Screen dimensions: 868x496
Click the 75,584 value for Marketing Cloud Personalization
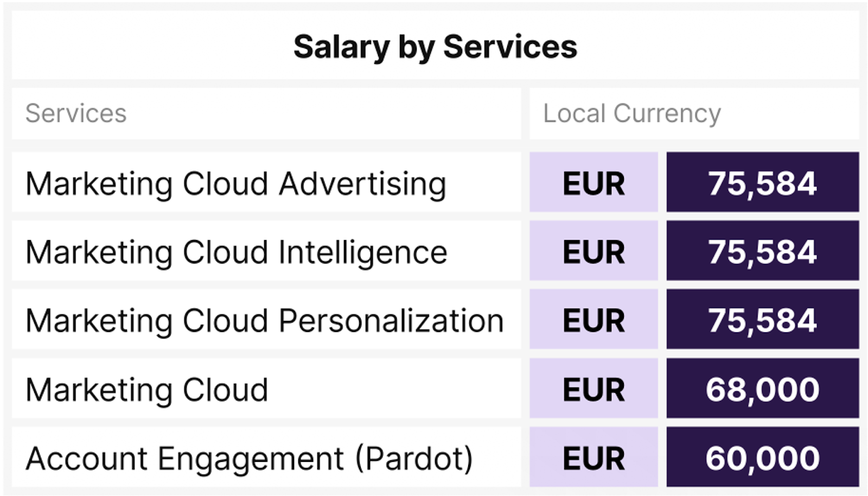[x=762, y=320]
